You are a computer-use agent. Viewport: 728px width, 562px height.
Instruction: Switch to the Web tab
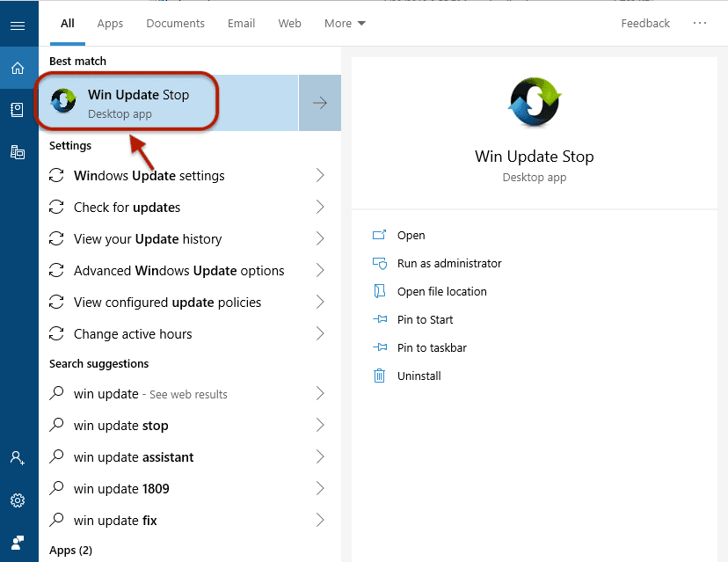290,23
